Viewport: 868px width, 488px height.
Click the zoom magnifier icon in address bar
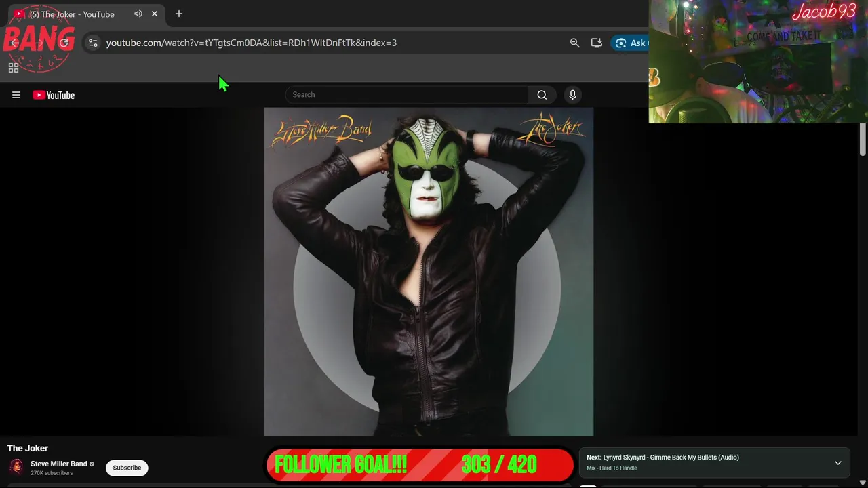(x=574, y=43)
